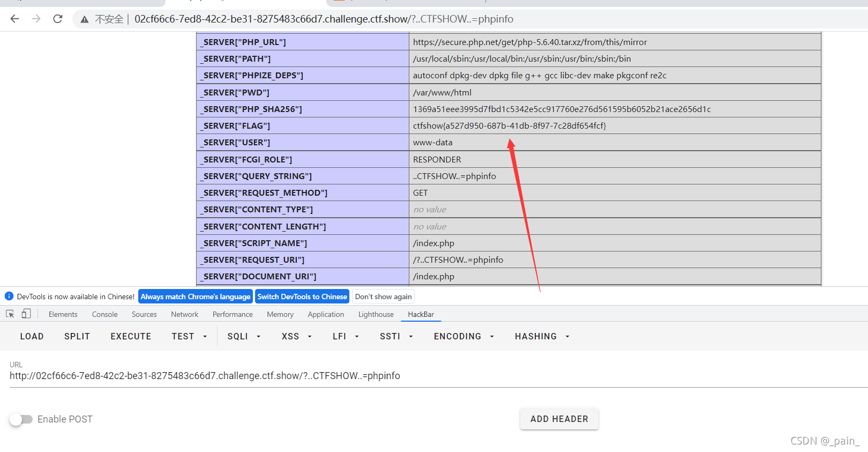
Task: Open the Memory tab
Action: point(280,314)
